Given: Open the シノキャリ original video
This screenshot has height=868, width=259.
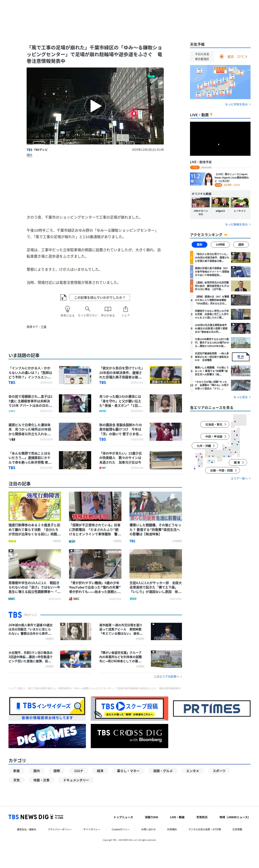Looking at the screenshot, I should point(240,205).
